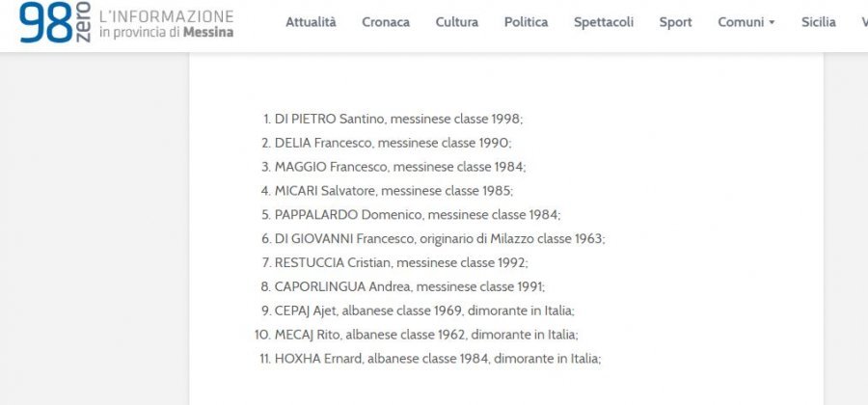Click the HOXHA Ernard entry
Screen dimensions: 868x405
[x=437, y=358]
